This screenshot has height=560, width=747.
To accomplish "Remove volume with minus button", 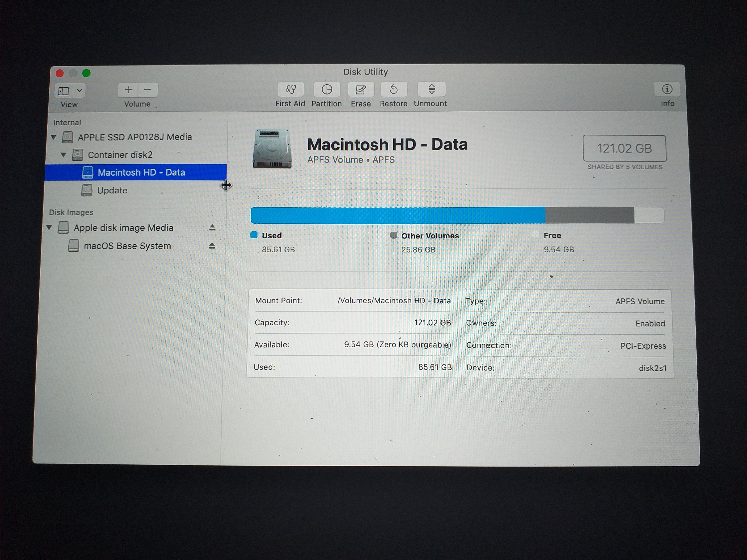I will tap(148, 90).
